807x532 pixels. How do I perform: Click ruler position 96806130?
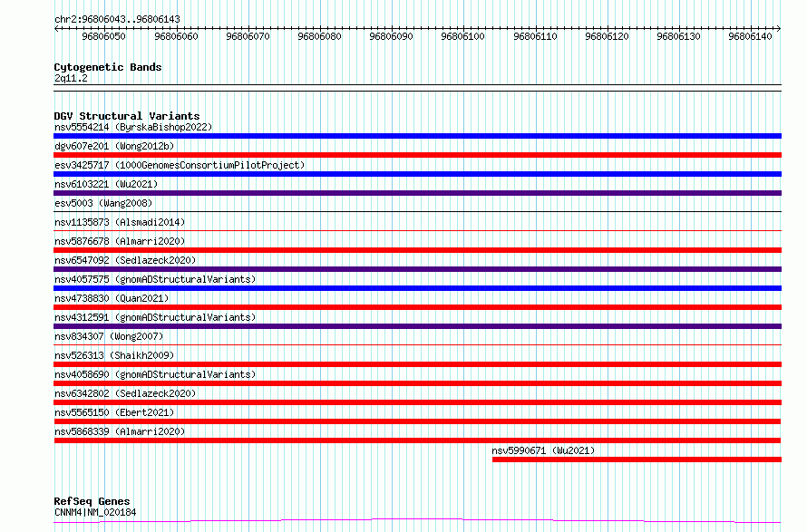click(x=678, y=36)
